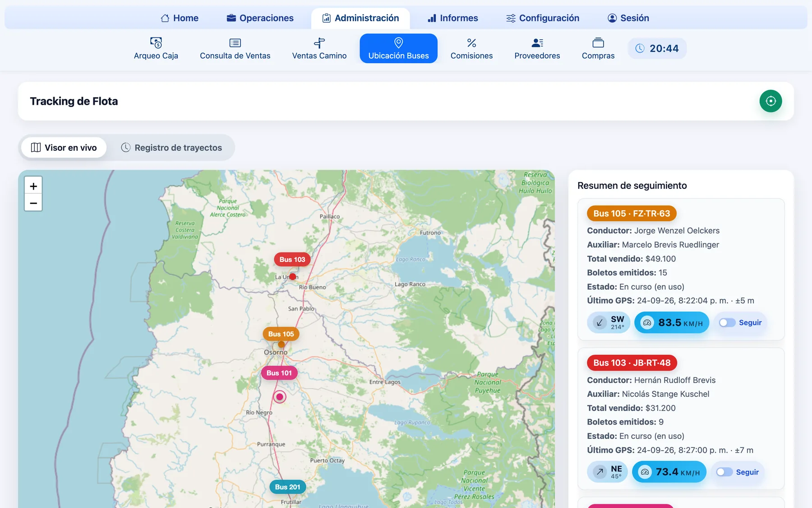
Task: Open the Sesión menu
Action: pyautogui.click(x=628, y=18)
